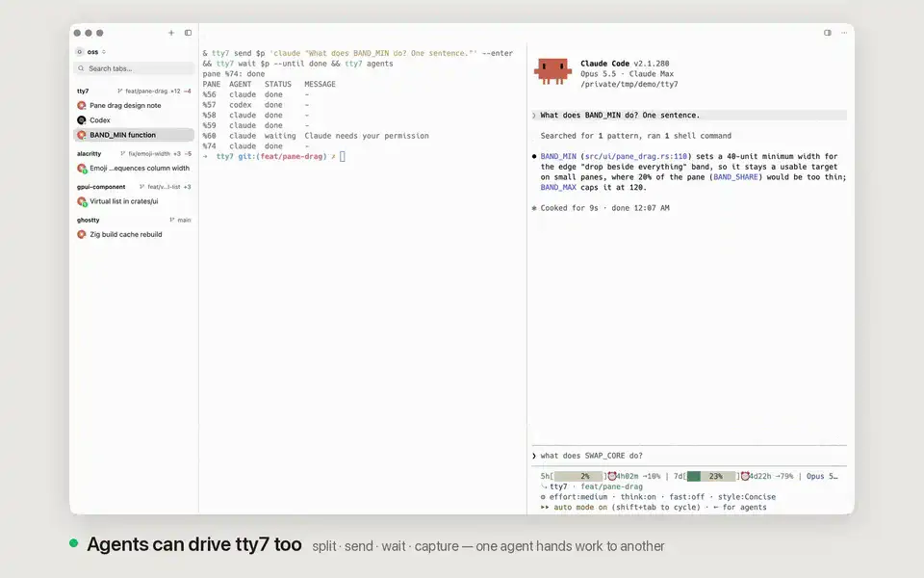Click the alacritty project group header
This screenshot has height=578, width=924.
pyautogui.click(x=89, y=154)
